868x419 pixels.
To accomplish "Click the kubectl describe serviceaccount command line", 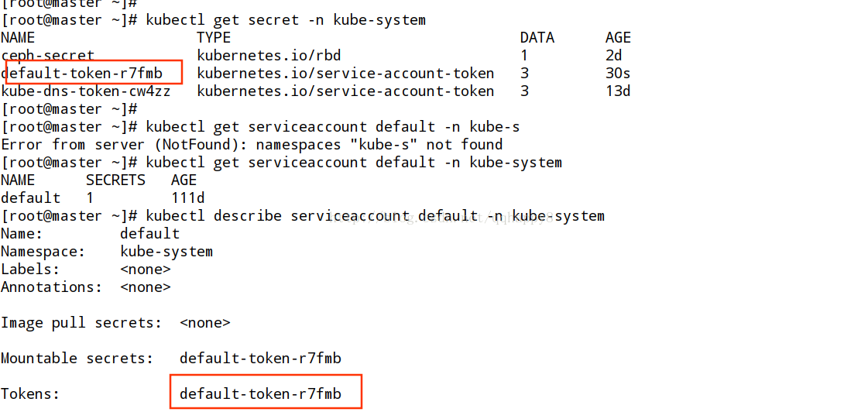I will point(375,215).
